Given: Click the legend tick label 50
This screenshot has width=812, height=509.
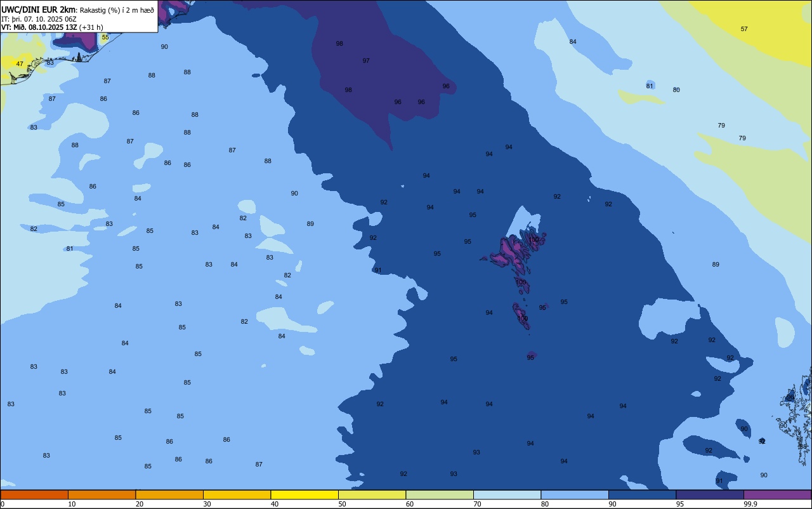Looking at the screenshot, I should click(342, 504).
